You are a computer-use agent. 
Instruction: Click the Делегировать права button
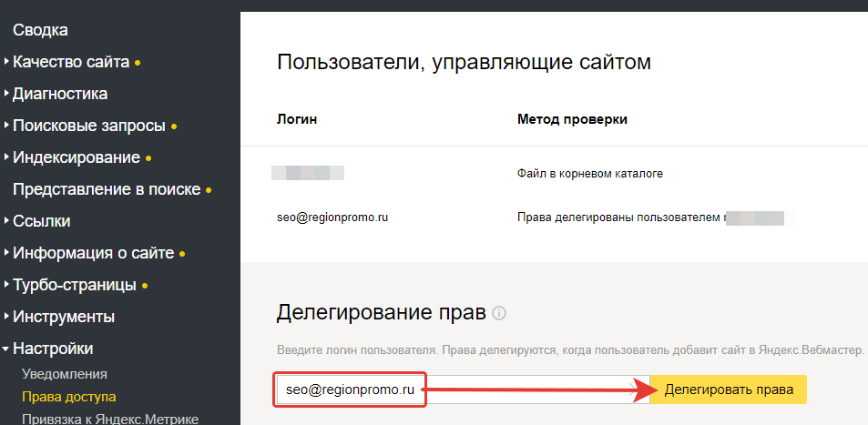(x=729, y=390)
